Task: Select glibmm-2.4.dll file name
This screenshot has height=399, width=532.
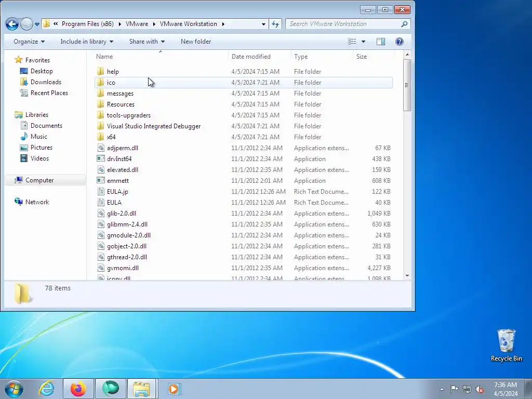Action: [127, 224]
